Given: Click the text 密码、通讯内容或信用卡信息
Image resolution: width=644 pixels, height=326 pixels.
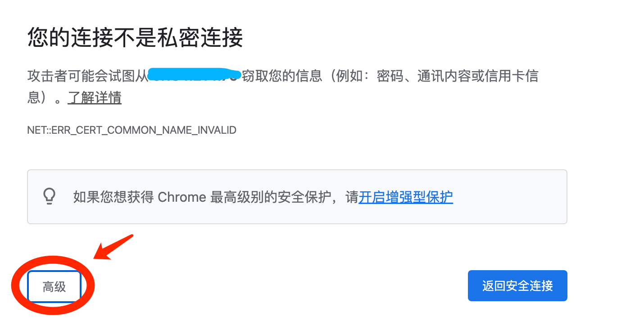Looking at the screenshot, I should pyautogui.click(x=457, y=76).
